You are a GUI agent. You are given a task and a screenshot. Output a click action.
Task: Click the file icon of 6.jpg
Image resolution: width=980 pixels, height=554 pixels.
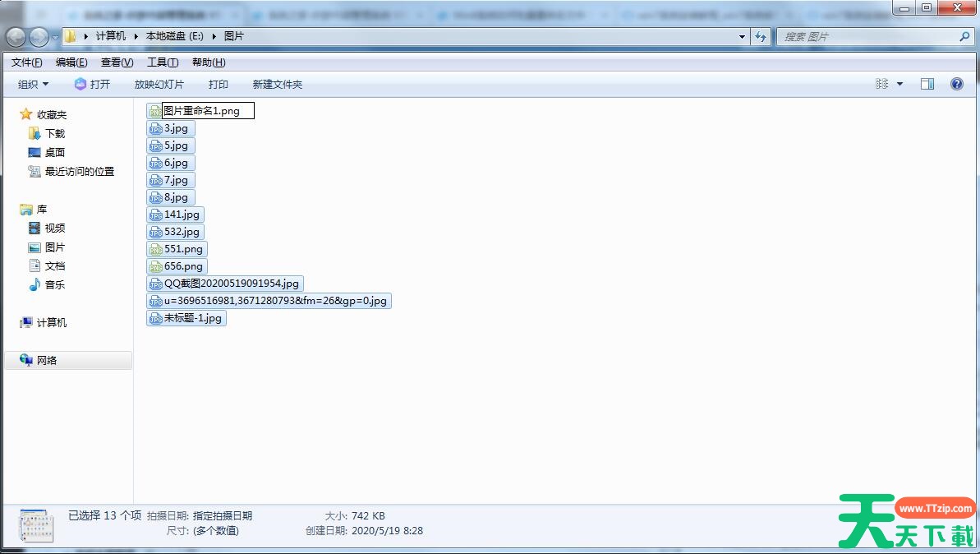pos(155,164)
